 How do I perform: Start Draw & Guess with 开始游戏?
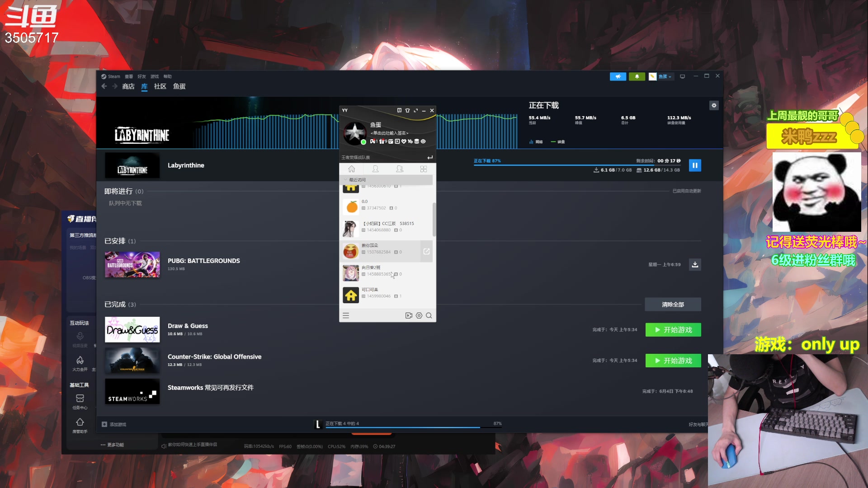coord(673,330)
